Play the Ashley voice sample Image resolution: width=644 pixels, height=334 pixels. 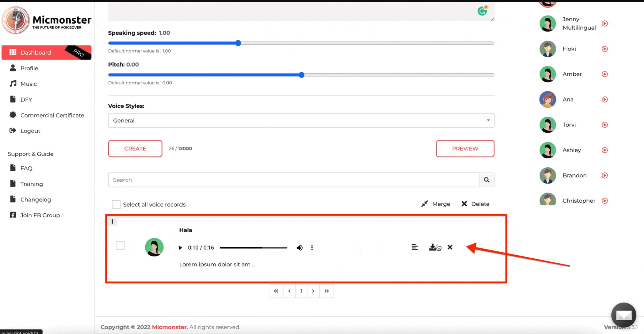[x=604, y=150]
